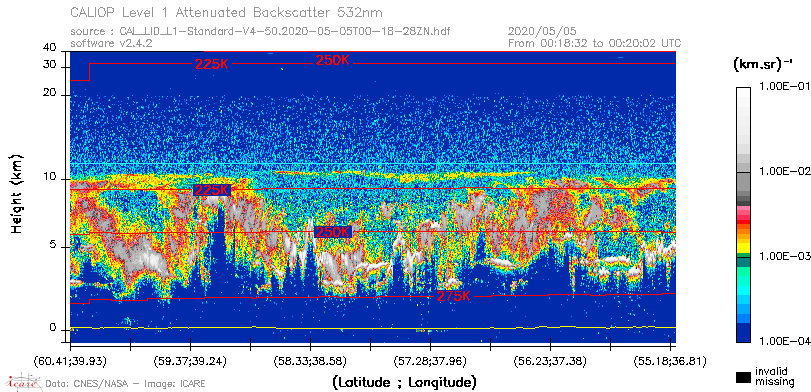Click coordinate label (57.28;37.96)
811x392 pixels.
pos(430,360)
